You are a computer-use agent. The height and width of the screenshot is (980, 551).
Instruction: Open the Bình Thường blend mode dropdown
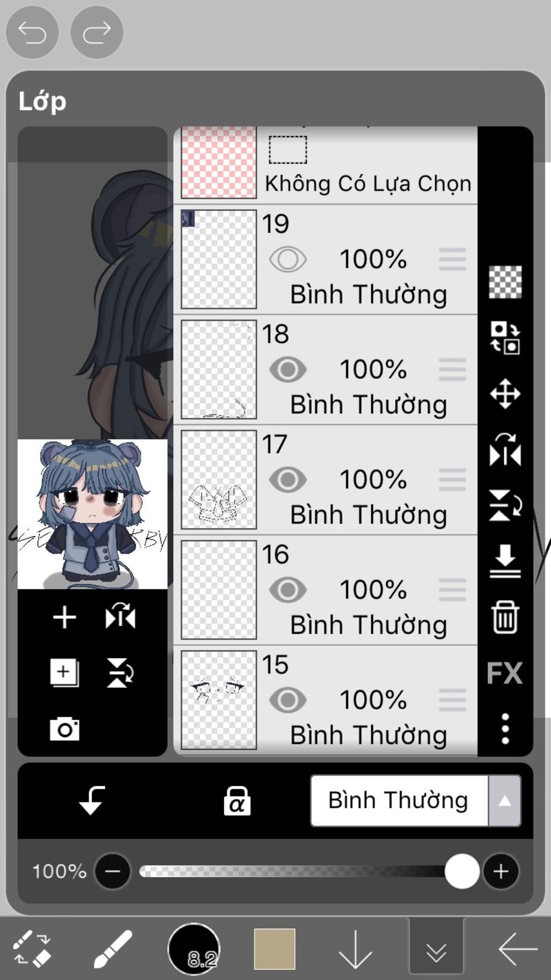[x=415, y=800]
